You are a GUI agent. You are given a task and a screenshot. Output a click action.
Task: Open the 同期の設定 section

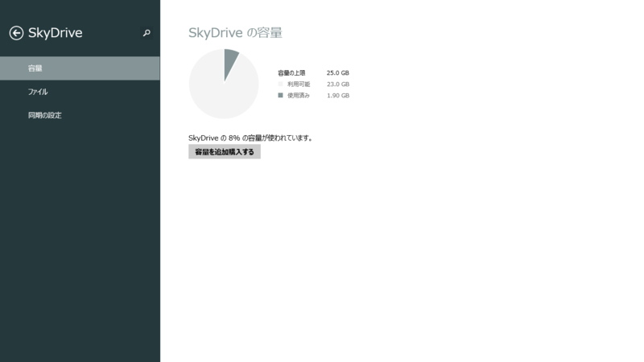click(80, 115)
